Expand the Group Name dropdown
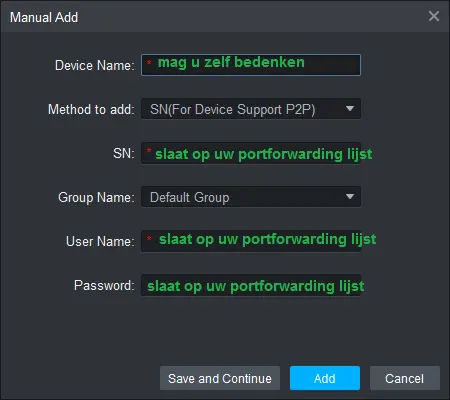The width and height of the screenshot is (450, 400). (x=251, y=197)
